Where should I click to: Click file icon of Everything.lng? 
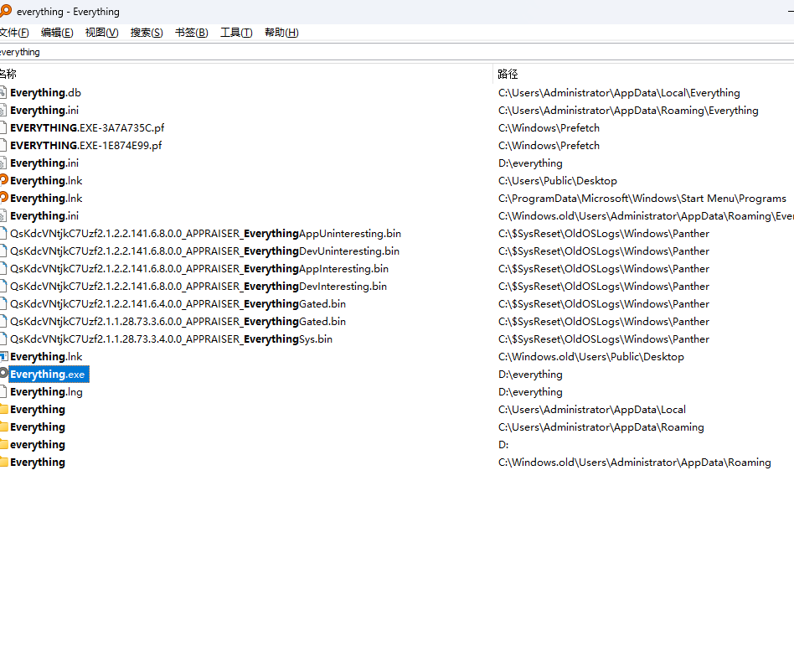(3, 392)
